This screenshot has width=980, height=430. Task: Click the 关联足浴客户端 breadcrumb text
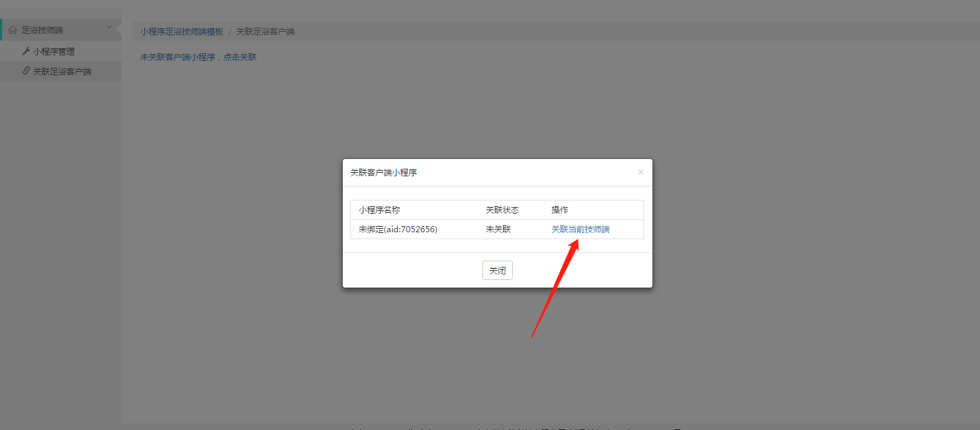265,32
